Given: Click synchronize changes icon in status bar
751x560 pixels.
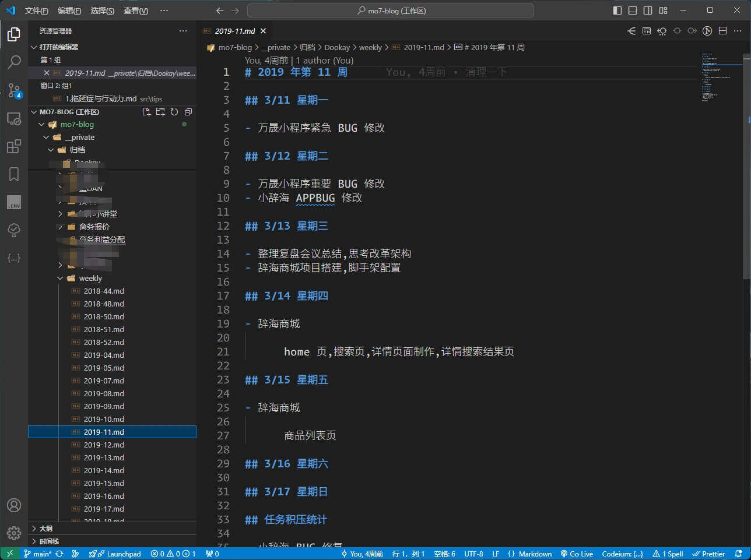Looking at the screenshot, I should pos(59,554).
